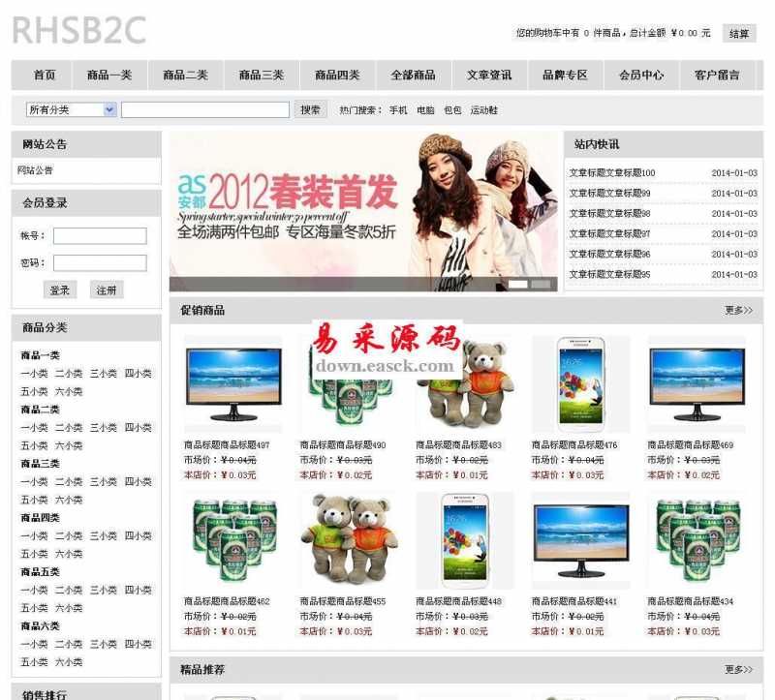Click the 注册 register button
The image size is (775, 700).
pyautogui.click(x=108, y=290)
